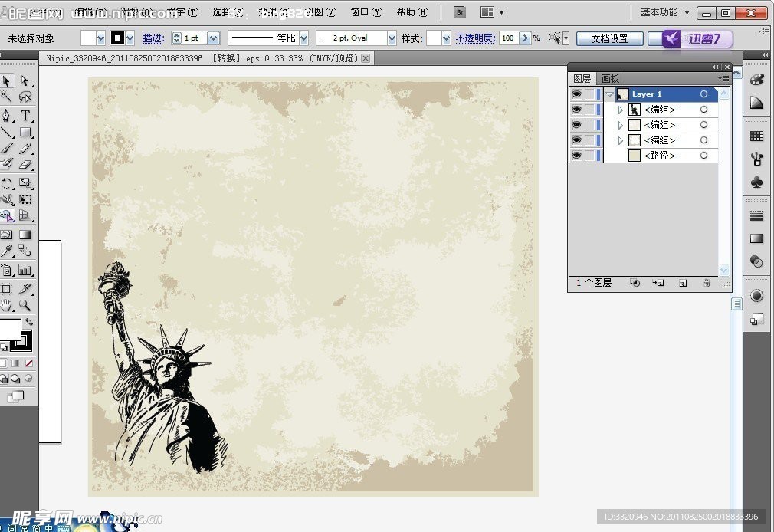Toggle the lock box for <路径> row
Viewport: 774px width, 532px height.
pyautogui.click(x=589, y=155)
